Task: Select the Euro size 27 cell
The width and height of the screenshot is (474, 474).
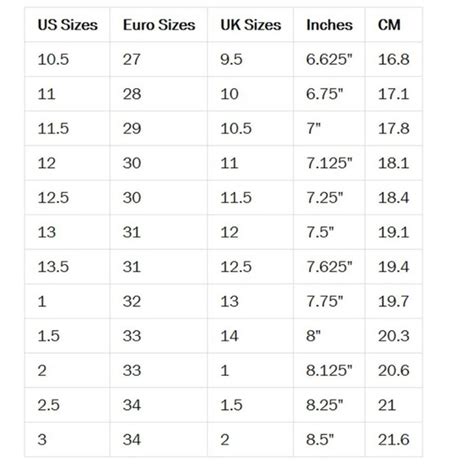Action: click(x=159, y=60)
